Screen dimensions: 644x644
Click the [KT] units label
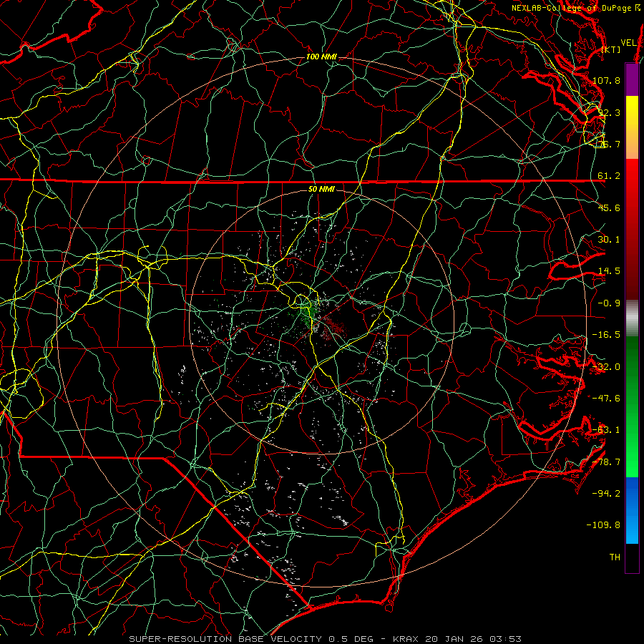611,49
